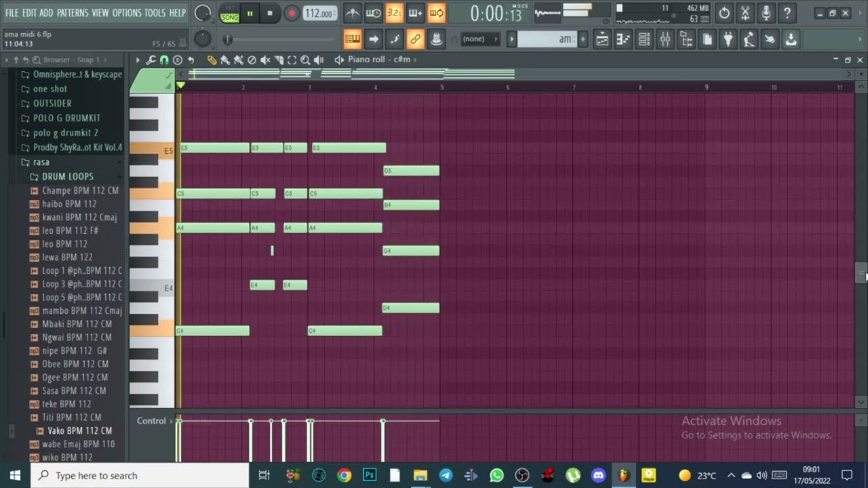The width and height of the screenshot is (868, 488).
Task: Open the Stamp chord menu icon
Action: coord(178,60)
